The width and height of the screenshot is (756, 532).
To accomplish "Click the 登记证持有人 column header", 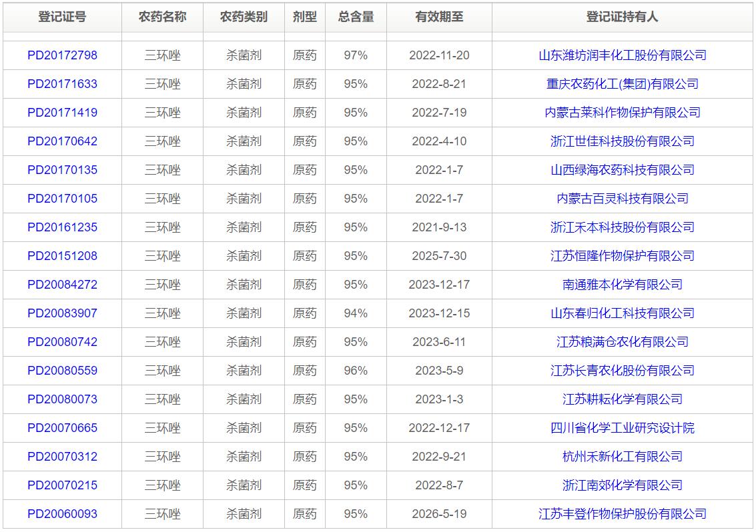I will [622, 17].
